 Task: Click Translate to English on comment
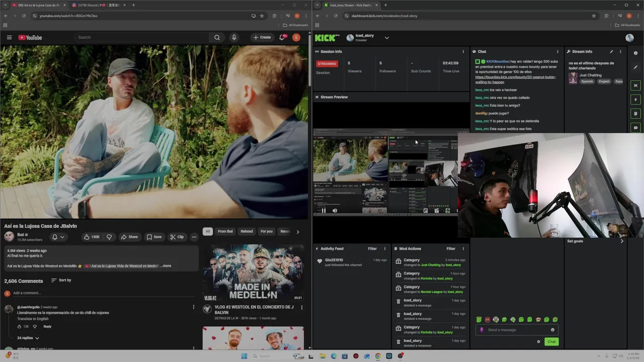click(x=33, y=319)
